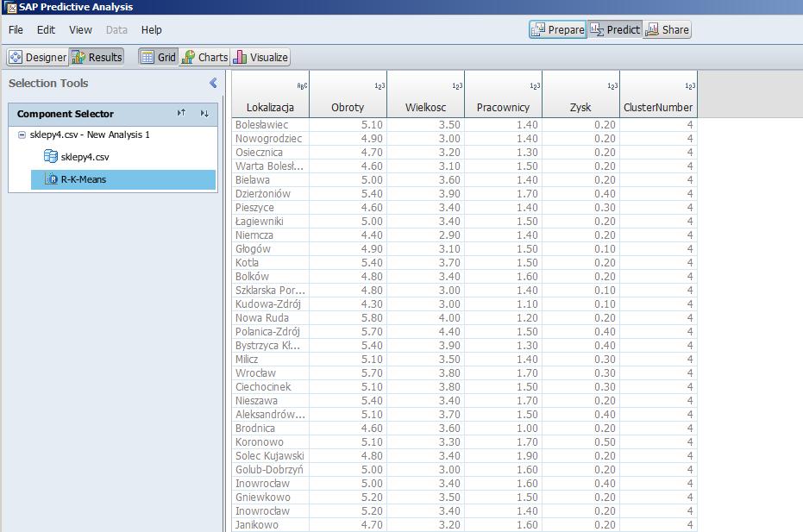Viewport: 803px width, 532px height.
Task: Open the Charts view
Action: tap(204, 58)
